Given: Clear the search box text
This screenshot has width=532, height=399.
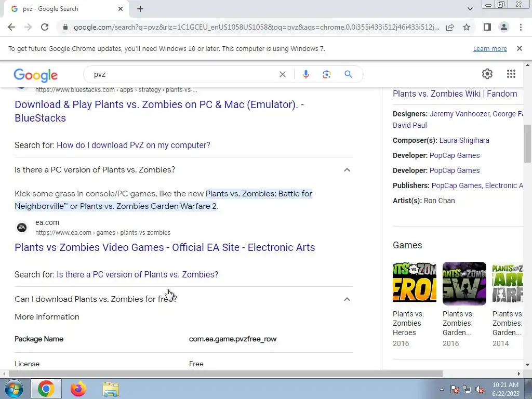Looking at the screenshot, I should click(x=282, y=74).
